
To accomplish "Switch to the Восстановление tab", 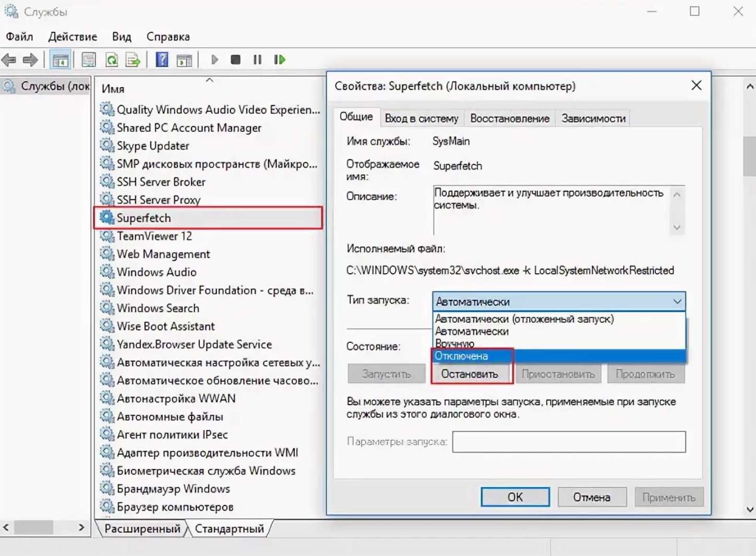I will point(509,118).
